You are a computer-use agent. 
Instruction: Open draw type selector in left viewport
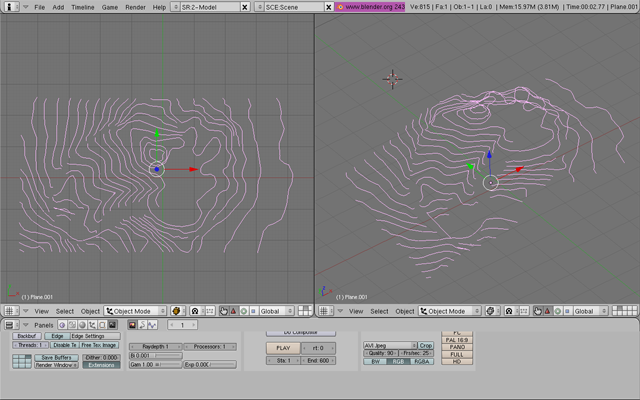pos(178,311)
